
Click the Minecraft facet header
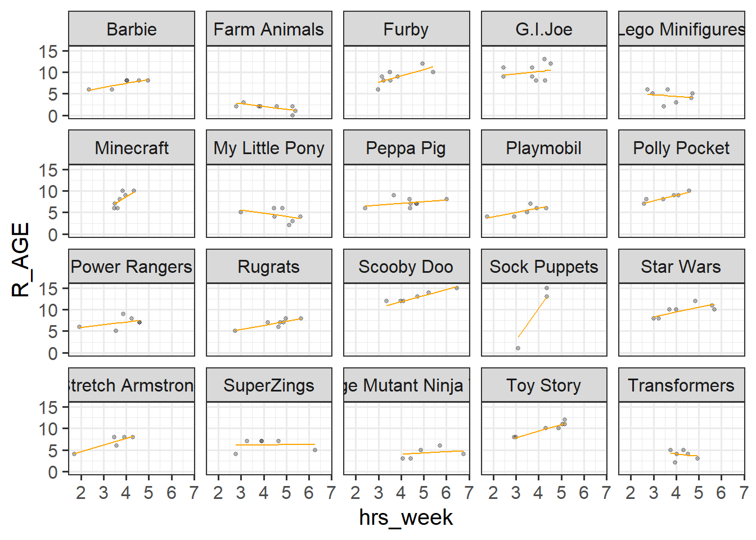coord(132,147)
